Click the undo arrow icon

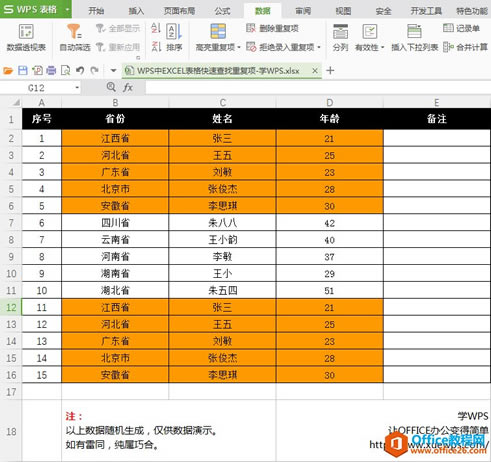80,70
